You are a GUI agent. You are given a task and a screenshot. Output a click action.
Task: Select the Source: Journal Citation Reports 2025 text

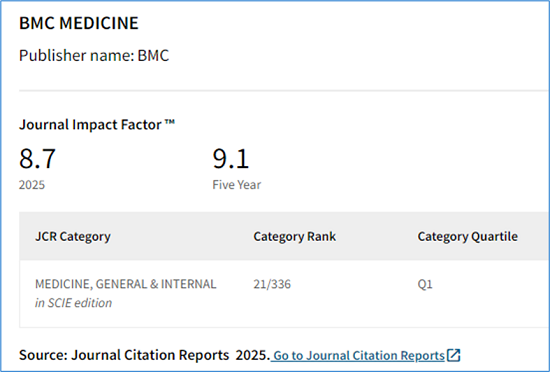[145, 355]
